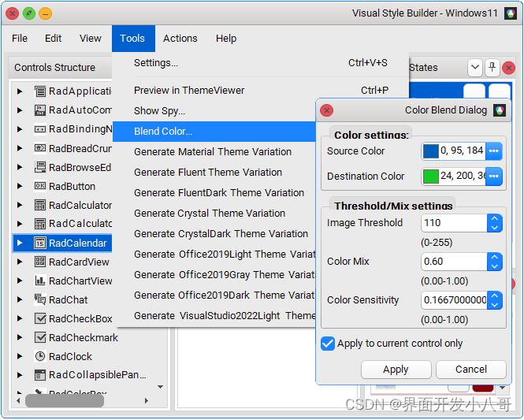The image size is (524, 420).
Task: Click the Cancel button
Action: point(471,370)
